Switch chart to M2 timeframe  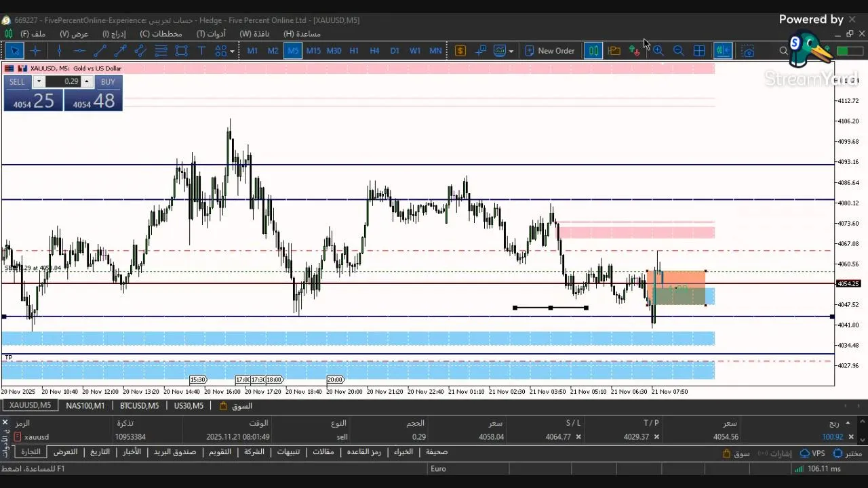pyautogui.click(x=273, y=51)
